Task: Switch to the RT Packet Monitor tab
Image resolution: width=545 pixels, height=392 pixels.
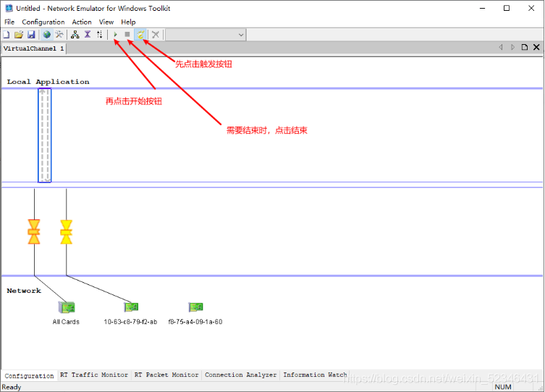Action: coord(166,375)
